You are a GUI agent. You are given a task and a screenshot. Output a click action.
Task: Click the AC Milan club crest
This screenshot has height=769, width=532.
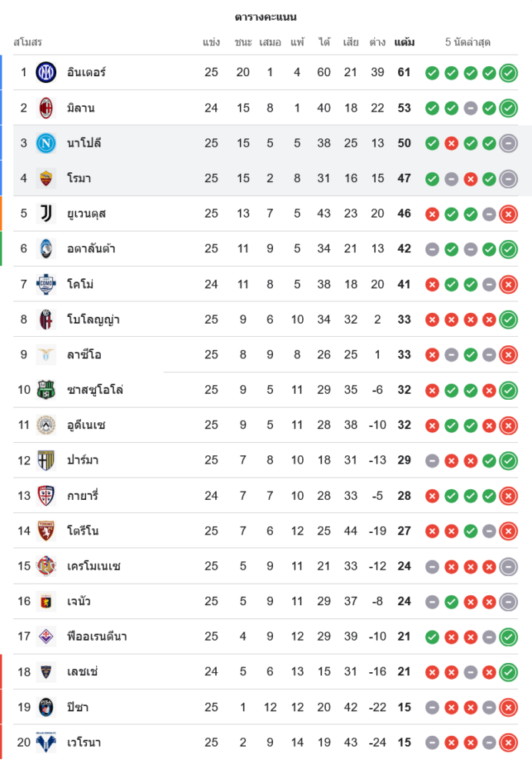(46, 108)
